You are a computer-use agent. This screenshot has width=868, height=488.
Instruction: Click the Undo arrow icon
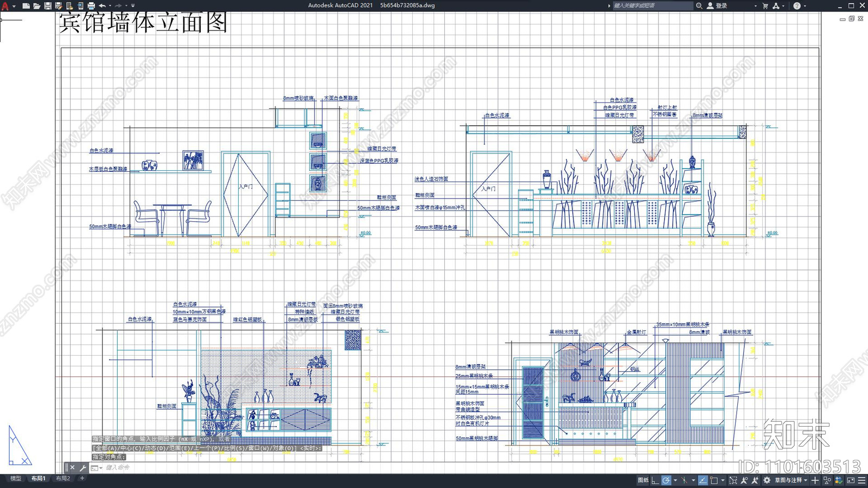102,5
